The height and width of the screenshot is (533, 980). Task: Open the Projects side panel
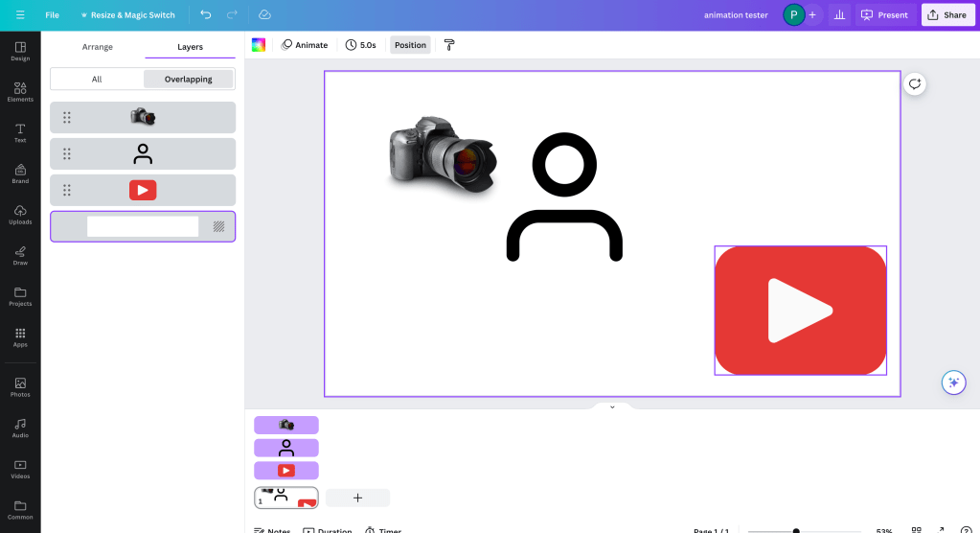[20, 296]
